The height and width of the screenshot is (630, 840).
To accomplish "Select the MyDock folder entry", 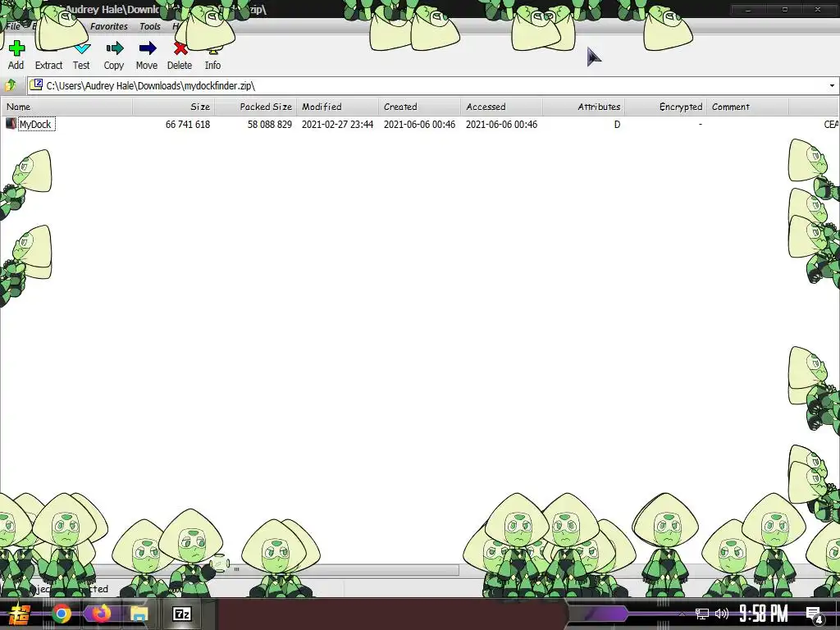I will 36,125.
